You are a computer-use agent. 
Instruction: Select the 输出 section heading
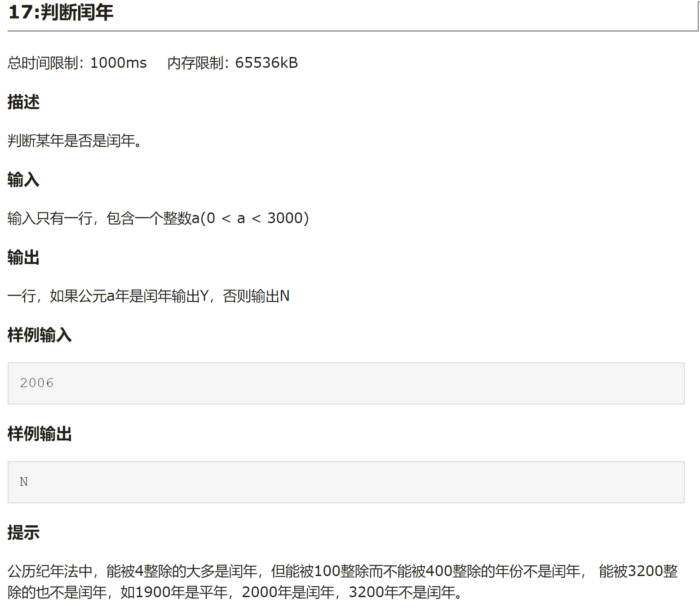(x=22, y=257)
